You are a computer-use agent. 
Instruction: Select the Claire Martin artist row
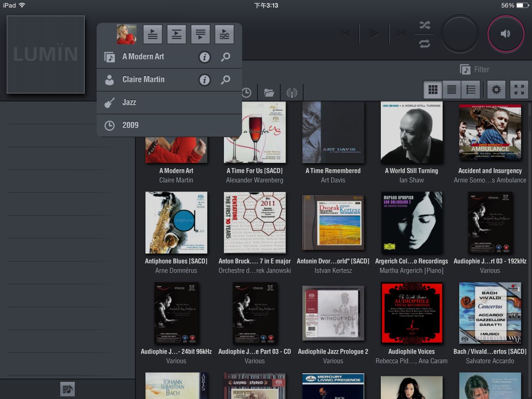(x=169, y=80)
